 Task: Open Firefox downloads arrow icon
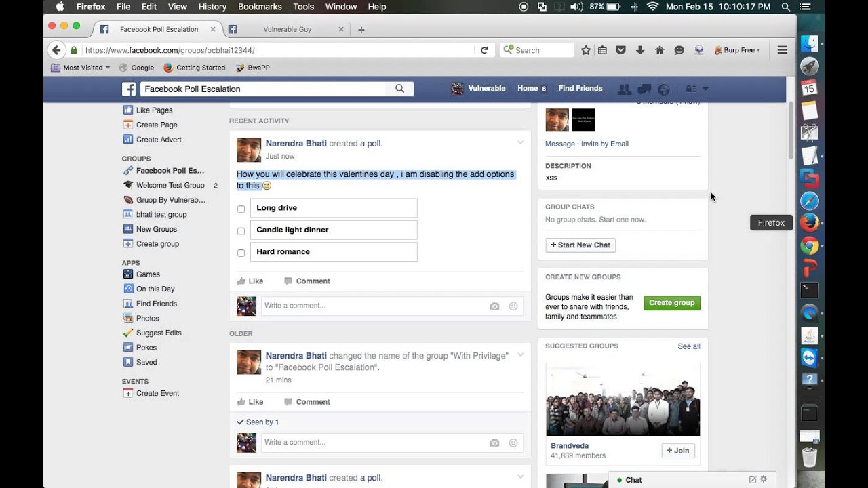[640, 50]
